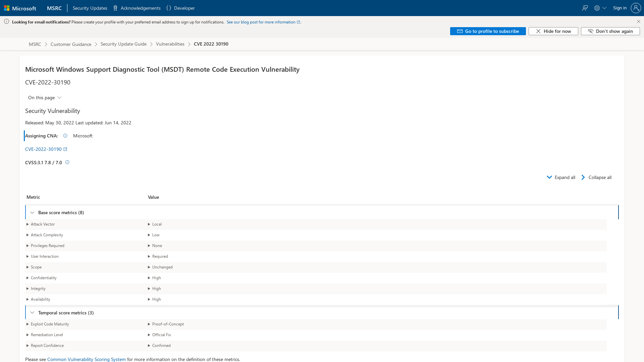Expand the Unchanged value description
Image resolution: width=644 pixels, height=362 pixels.
pyautogui.click(x=160, y=267)
